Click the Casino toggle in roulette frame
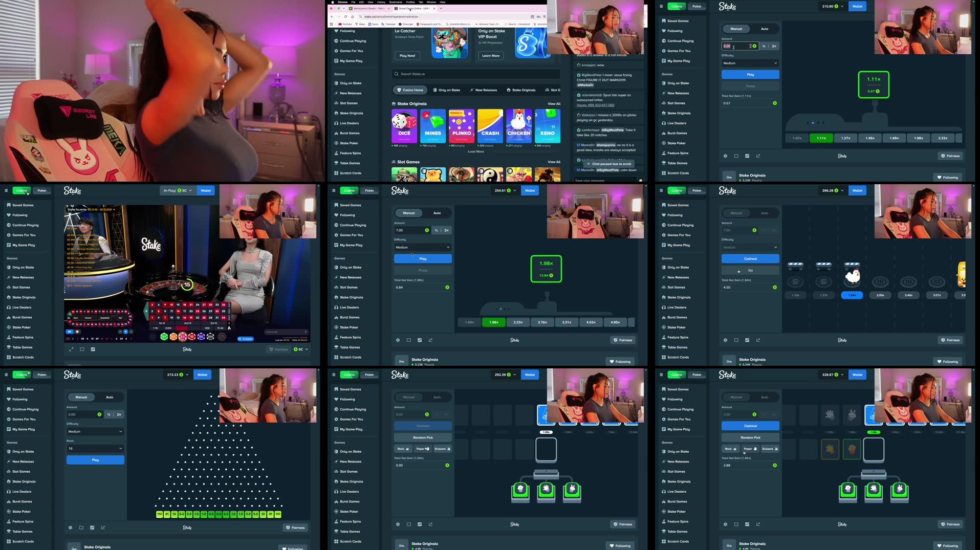 [x=21, y=190]
